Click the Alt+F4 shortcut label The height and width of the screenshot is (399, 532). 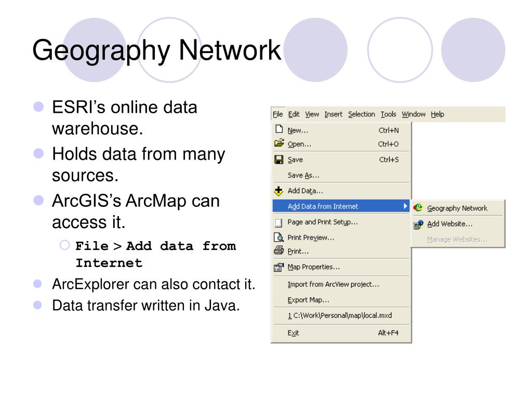389,333
